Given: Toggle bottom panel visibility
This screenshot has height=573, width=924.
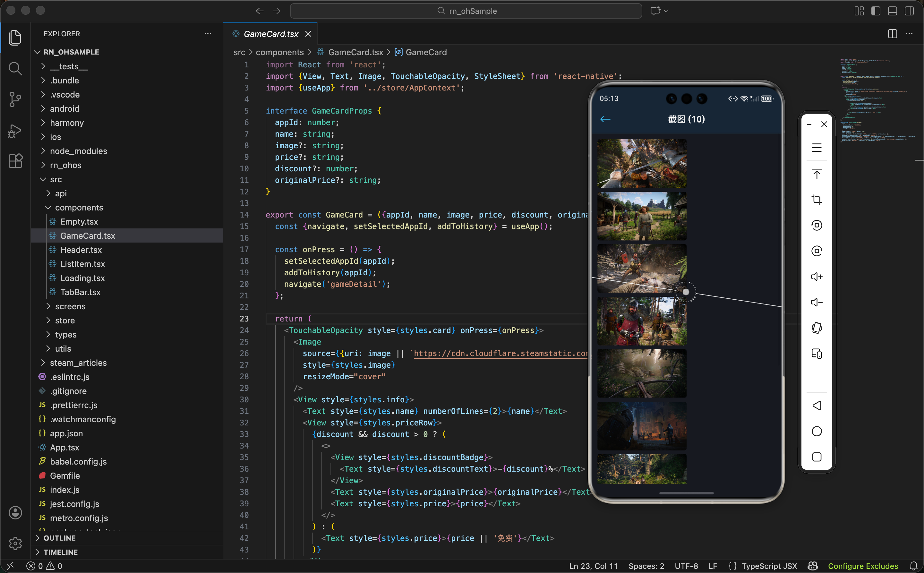Looking at the screenshot, I should coord(892,11).
